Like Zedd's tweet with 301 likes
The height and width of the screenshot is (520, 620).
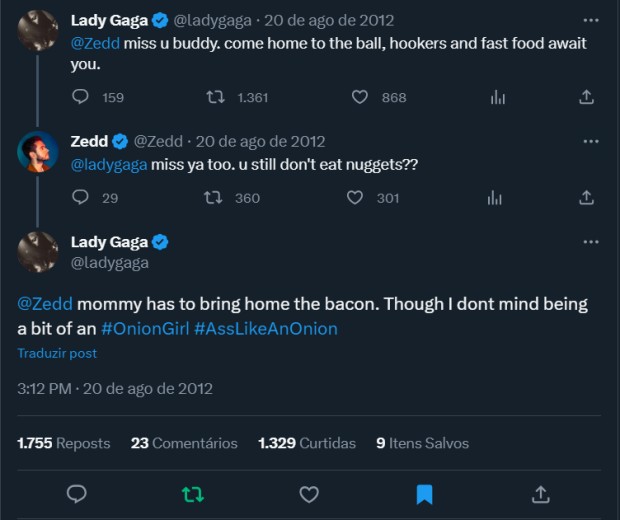[354, 198]
